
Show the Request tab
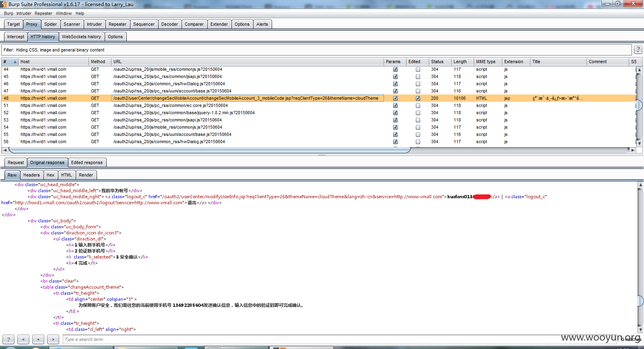(16, 162)
